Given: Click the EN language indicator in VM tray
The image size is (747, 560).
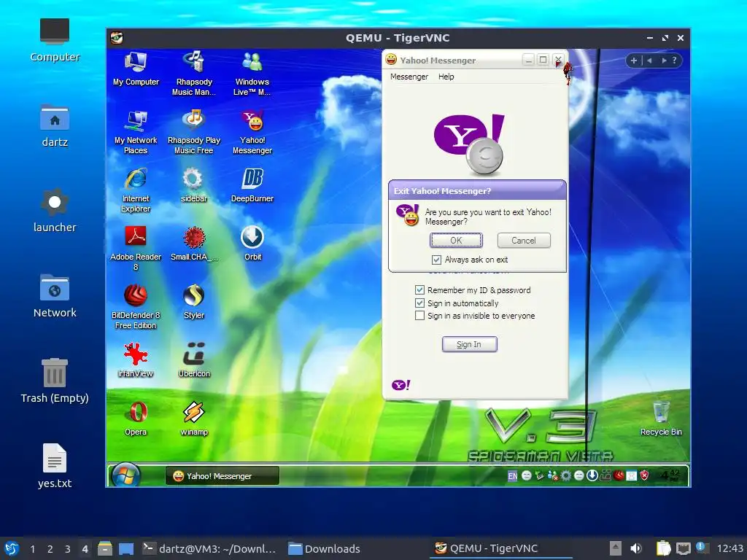Looking at the screenshot, I should pos(513,475).
